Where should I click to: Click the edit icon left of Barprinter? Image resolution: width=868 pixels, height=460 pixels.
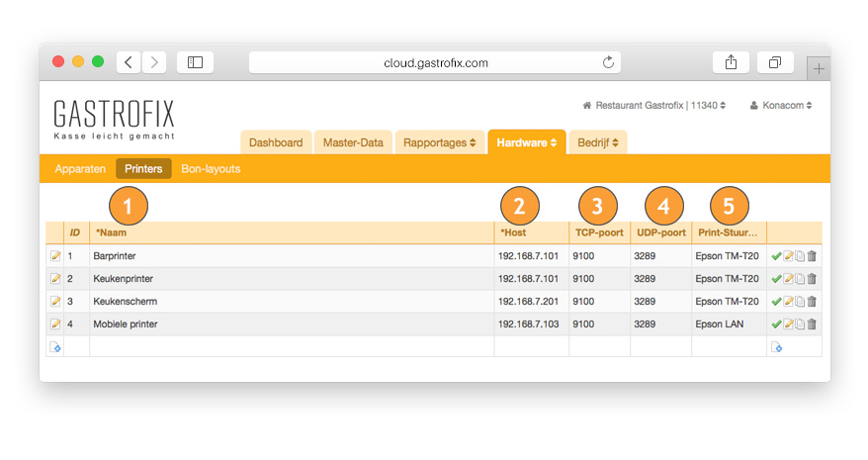55,256
